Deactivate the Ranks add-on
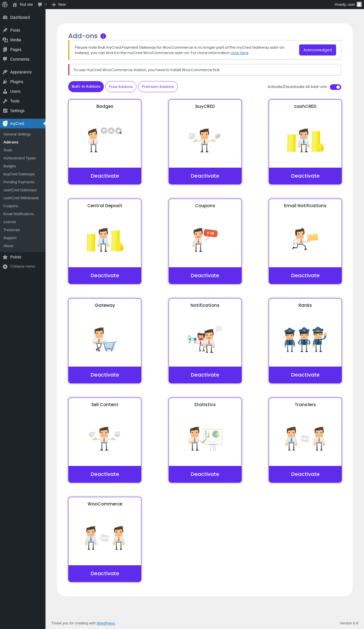The height and width of the screenshot is (629, 364). pyautogui.click(x=305, y=375)
